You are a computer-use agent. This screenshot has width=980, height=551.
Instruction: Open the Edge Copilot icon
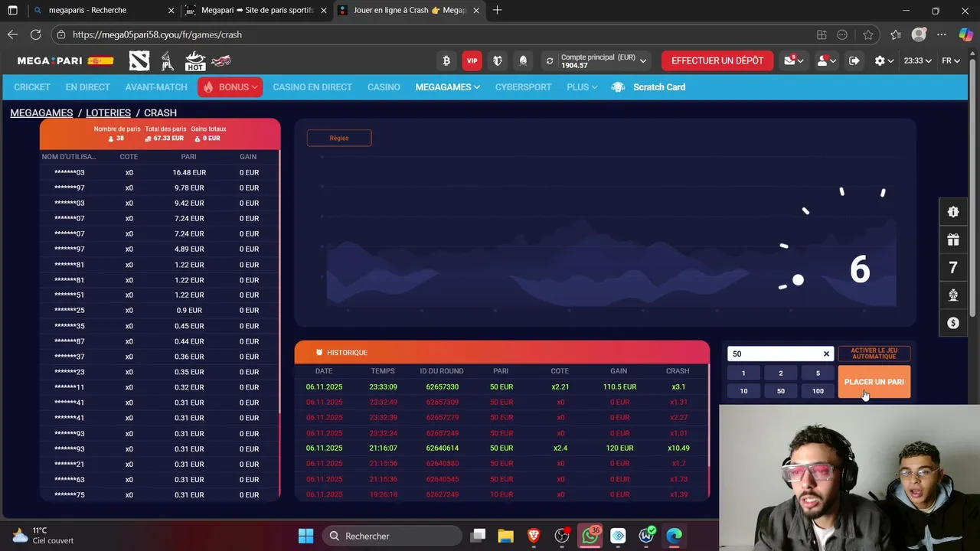click(x=965, y=34)
